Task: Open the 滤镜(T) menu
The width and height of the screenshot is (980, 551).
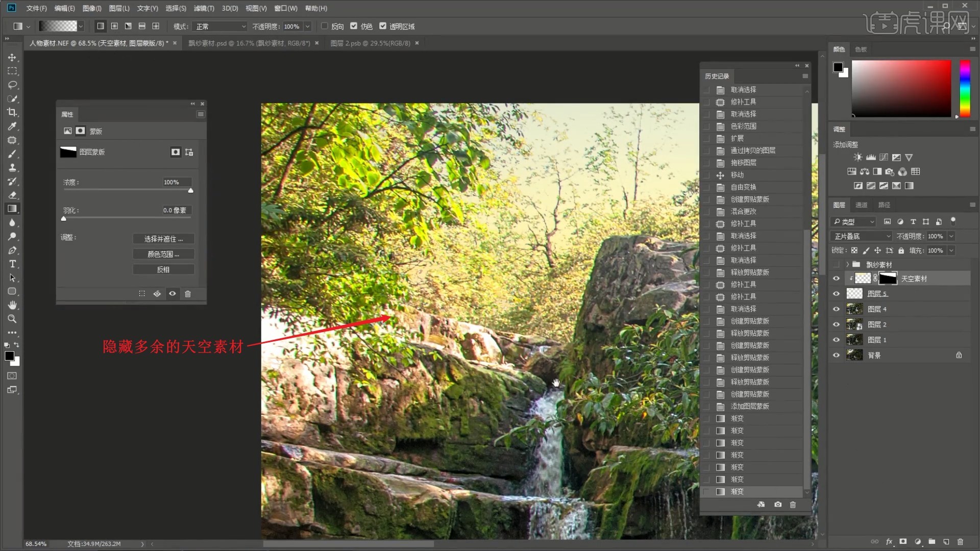Action: point(204,8)
